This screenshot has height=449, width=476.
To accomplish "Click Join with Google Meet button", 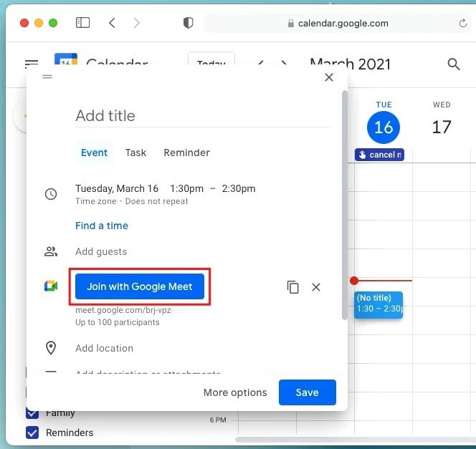I will point(140,286).
